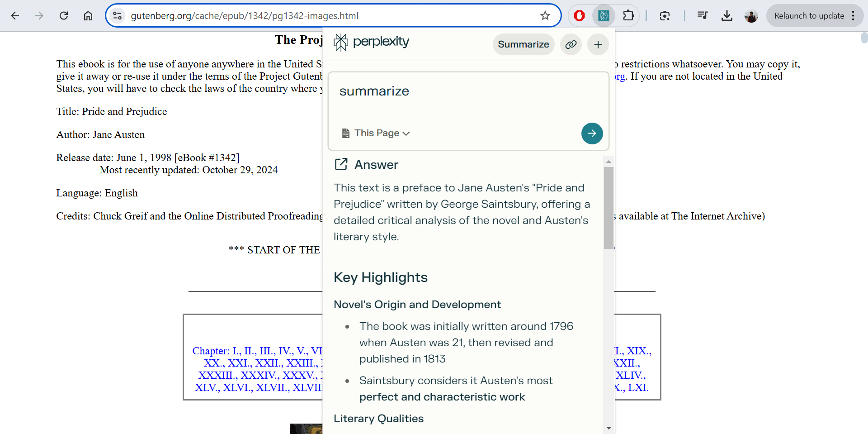868x434 pixels.
Task: Click the red ad blocker extension icon
Action: [579, 16]
